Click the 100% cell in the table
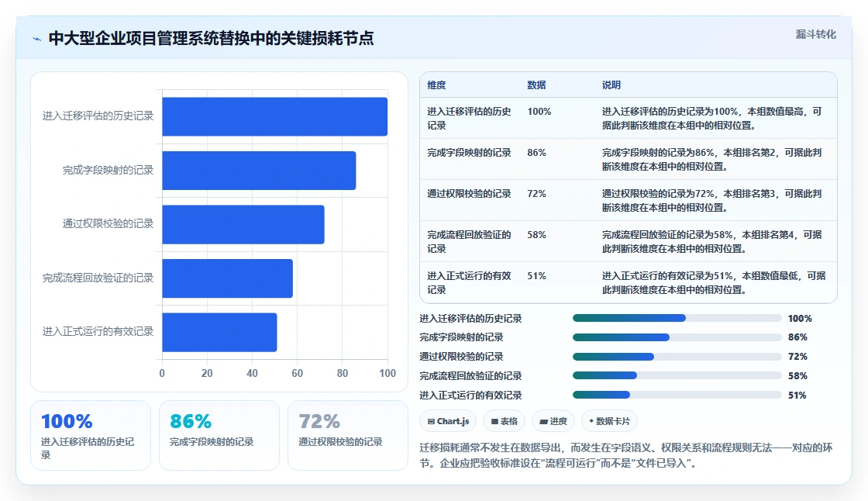Image resolution: width=868 pixels, height=501 pixels. 539,112
